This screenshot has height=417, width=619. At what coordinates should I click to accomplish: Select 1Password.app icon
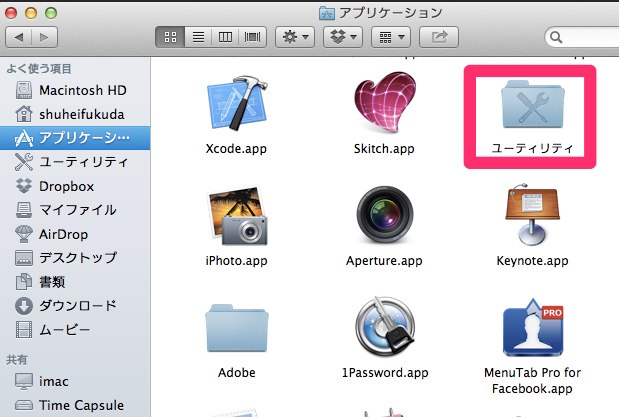pos(385,327)
